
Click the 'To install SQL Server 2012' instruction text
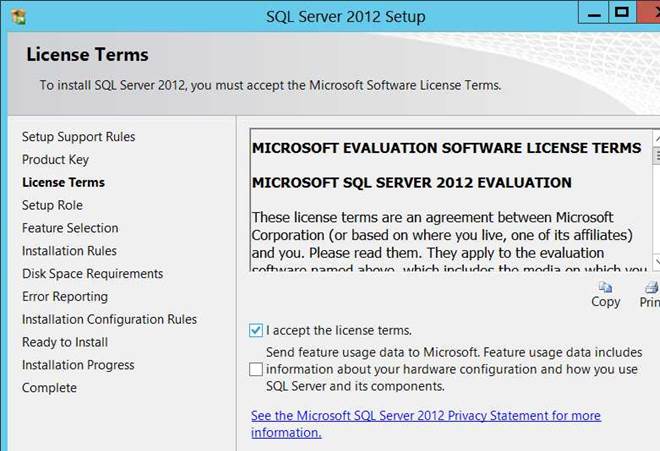(x=270, y=85)
